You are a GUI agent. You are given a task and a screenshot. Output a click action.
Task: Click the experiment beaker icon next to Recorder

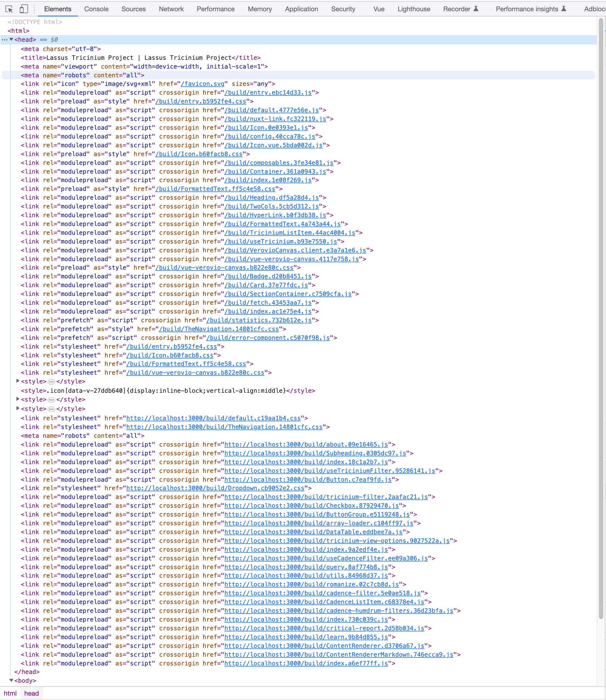pyautogui.click(x=477, y=9)
